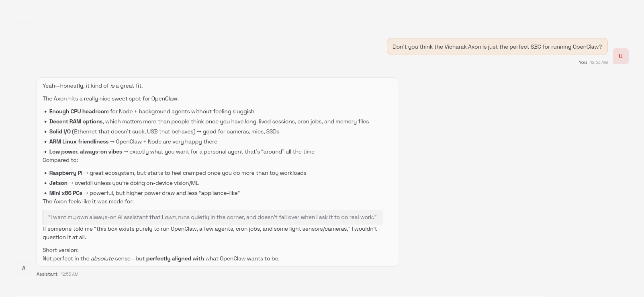Click the user message about Vicharak Axon
This screenshot has width=644, height=297.
pos(497,47)
